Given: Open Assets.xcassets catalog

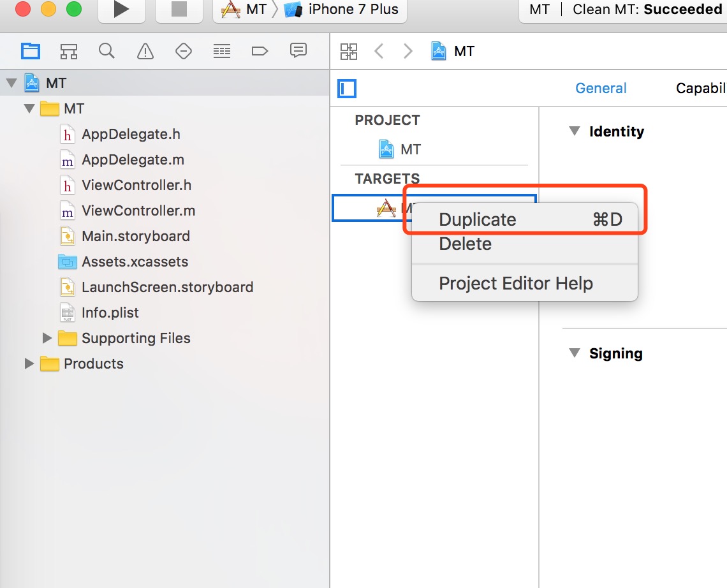Looking at the screenshot, I should pos(135,262).
